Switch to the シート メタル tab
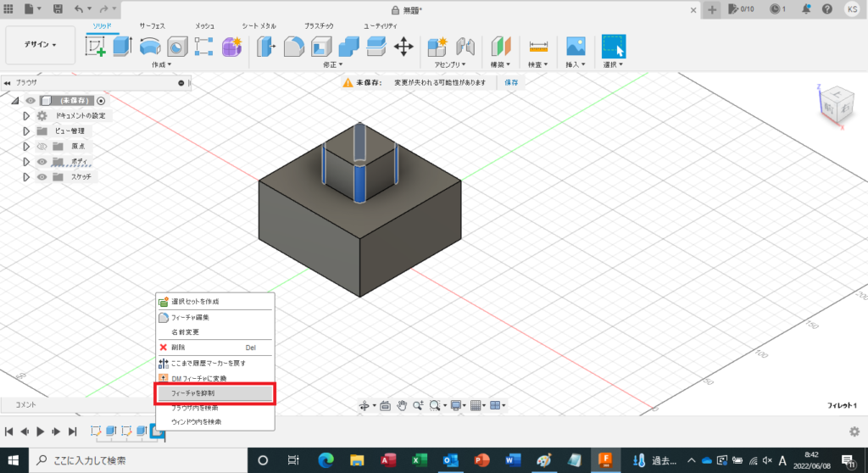The width and height of the screenshot is (868, 473). coord(259,26)
